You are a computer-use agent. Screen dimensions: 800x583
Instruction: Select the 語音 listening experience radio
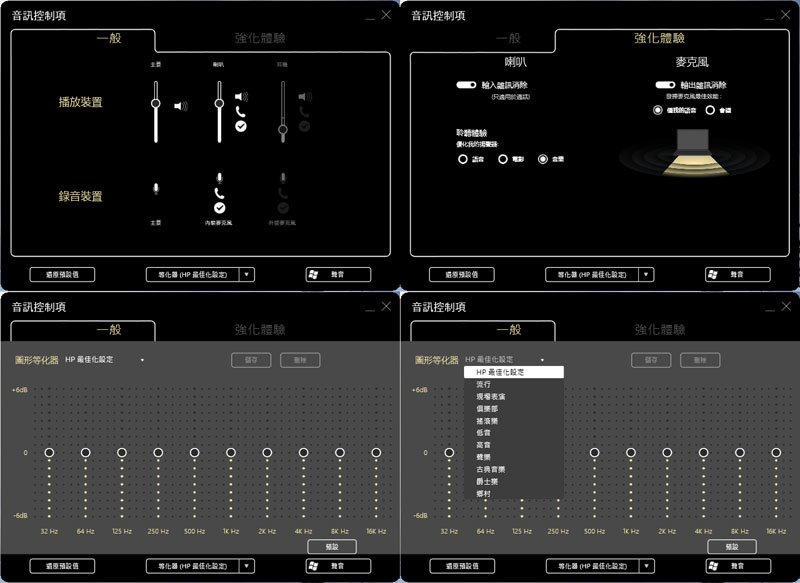(x=463, y=159)
